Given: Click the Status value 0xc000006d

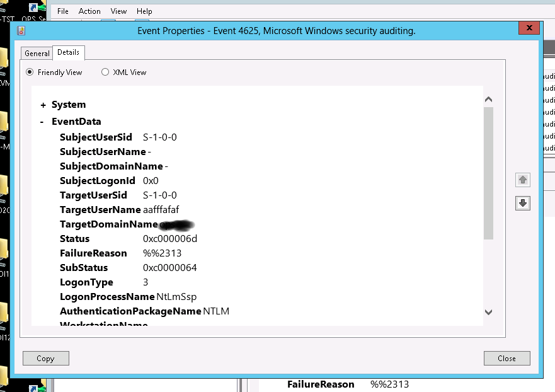Looking at the screenshot, I should click(170, 239).
